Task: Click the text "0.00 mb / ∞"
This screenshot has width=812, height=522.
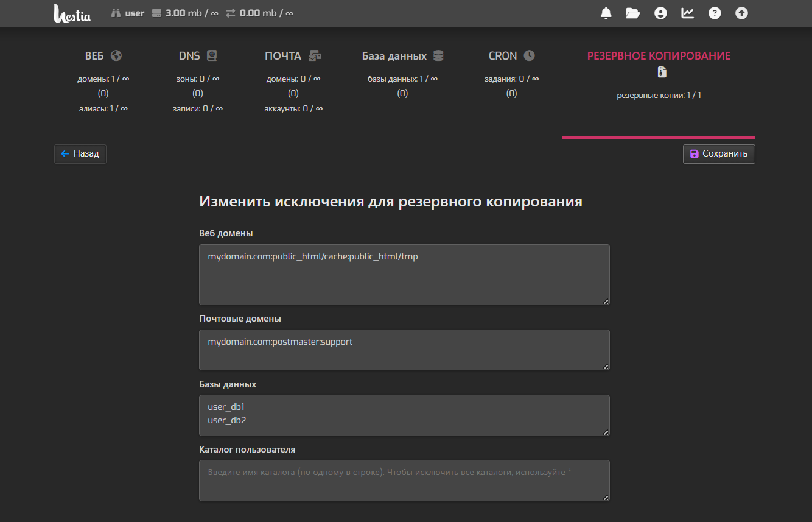Action: pos(266,13)
